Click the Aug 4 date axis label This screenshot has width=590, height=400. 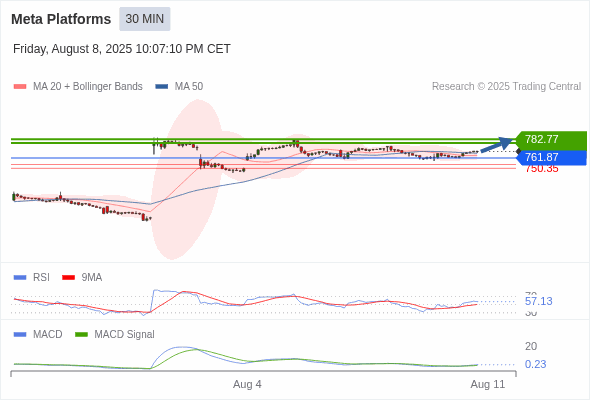tap(247, 384)
